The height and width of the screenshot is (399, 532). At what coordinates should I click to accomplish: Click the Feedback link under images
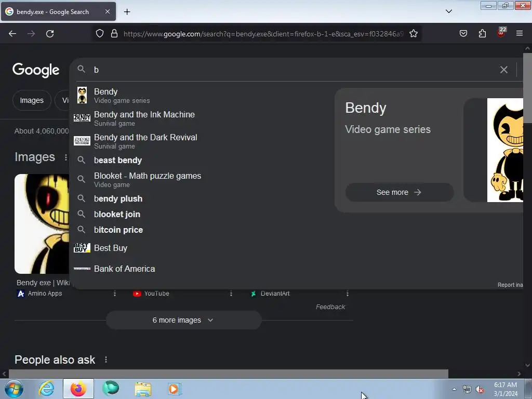[330, 307]
